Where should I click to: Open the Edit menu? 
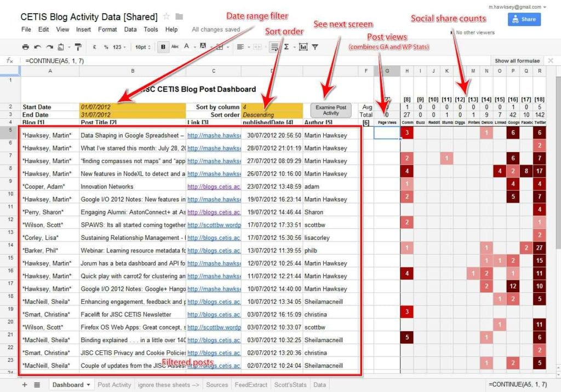(44, 30)
